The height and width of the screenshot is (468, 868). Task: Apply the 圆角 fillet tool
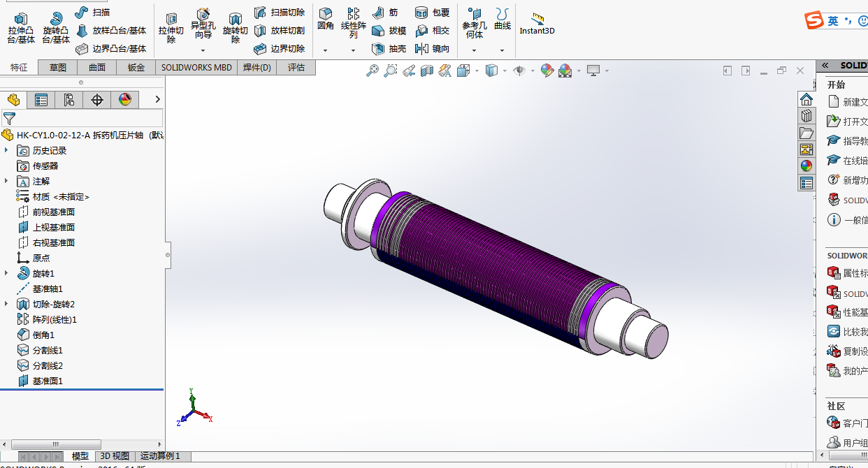pyautogui.click(x=326, y=20)
